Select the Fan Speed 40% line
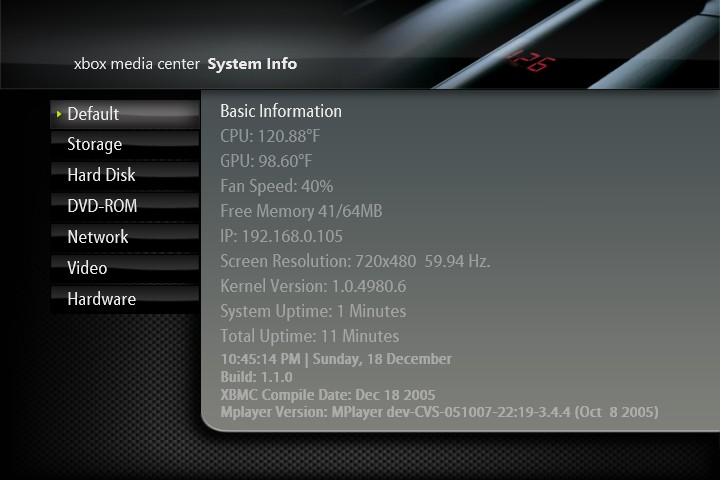 (277, 186)
